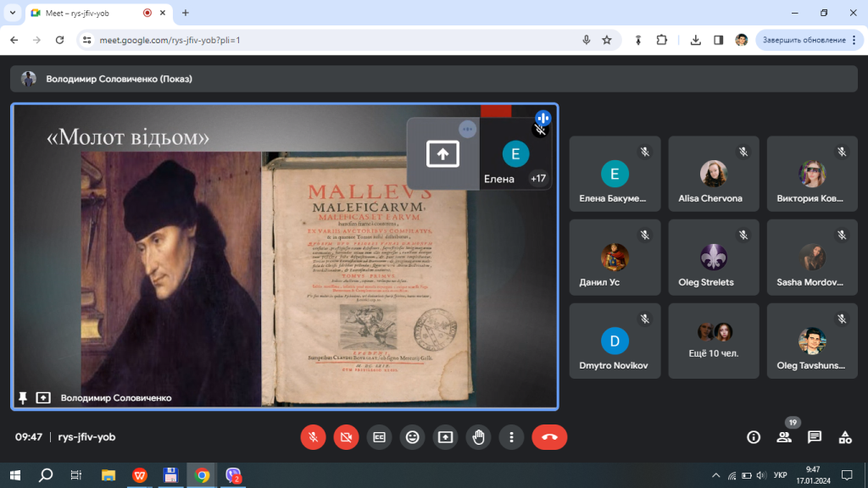Click the +17 participants badge
Screen dimensions: 868x488
[538, 178]
